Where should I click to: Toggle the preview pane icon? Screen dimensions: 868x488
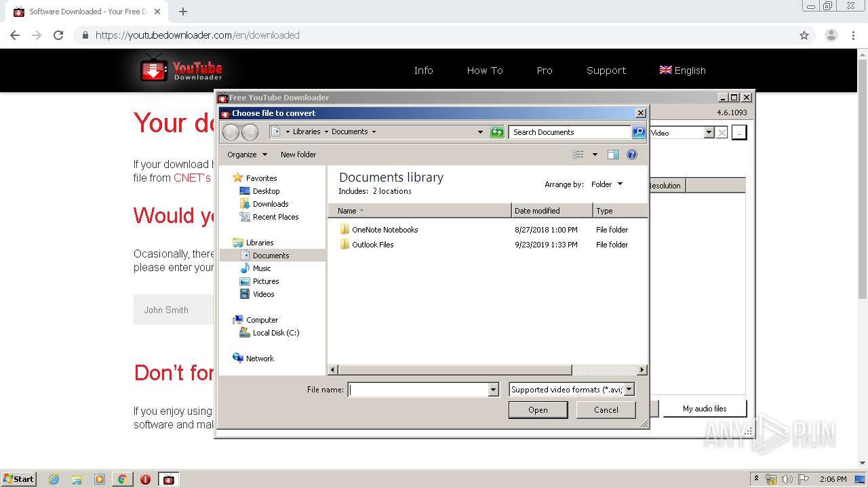[612, 155]
